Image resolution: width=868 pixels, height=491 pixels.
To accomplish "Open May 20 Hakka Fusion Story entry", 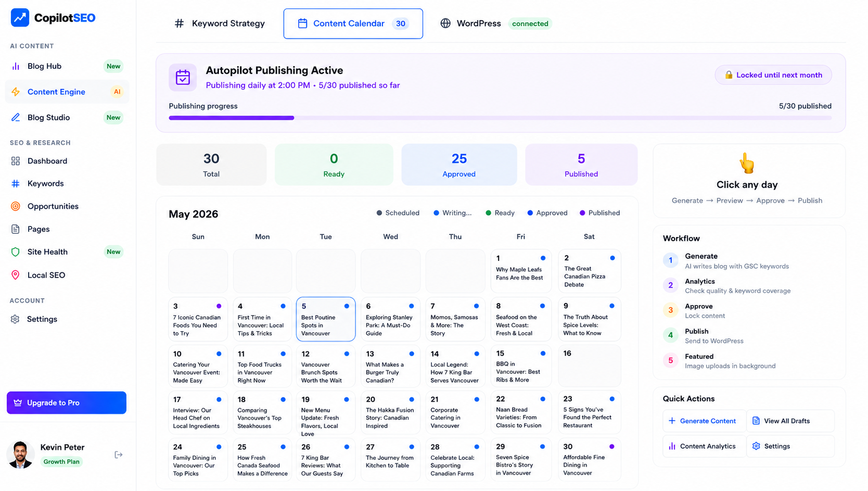I will (390, 412).
